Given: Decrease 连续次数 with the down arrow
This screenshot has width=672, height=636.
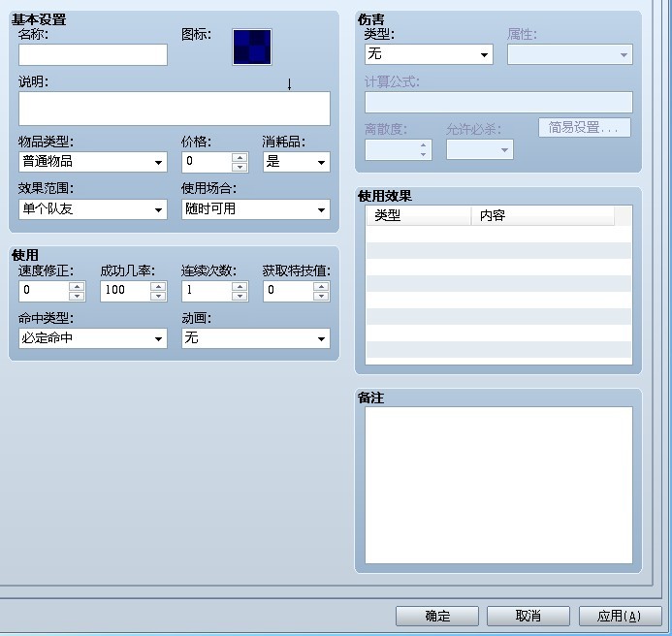Looking at the screenshot, I should pyautogui.click(x=240, y=296).
